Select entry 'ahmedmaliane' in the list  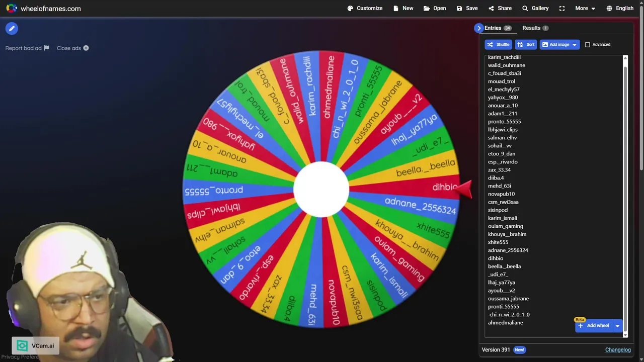tap(505, 323)
